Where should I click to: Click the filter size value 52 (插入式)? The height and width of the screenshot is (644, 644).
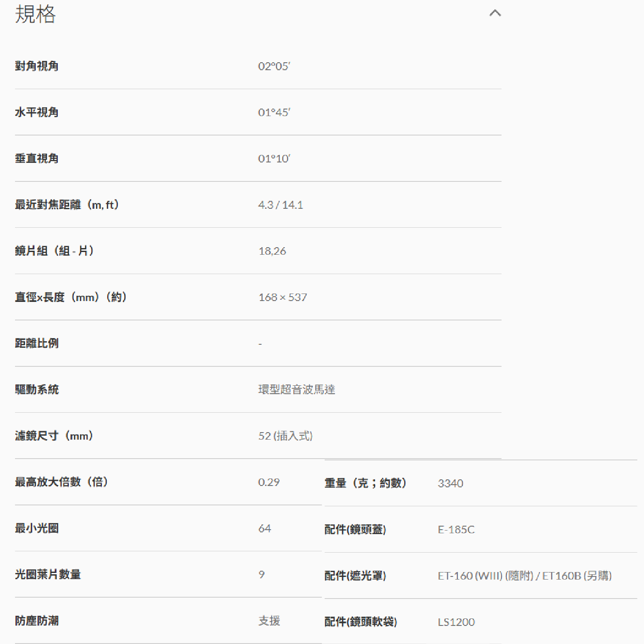(x=285, y=436)
